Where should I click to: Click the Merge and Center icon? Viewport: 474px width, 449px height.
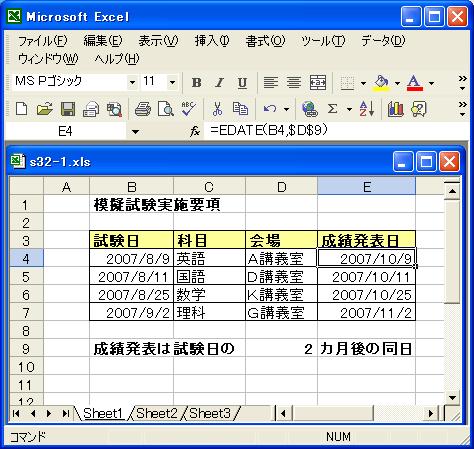tap(318, 82)
